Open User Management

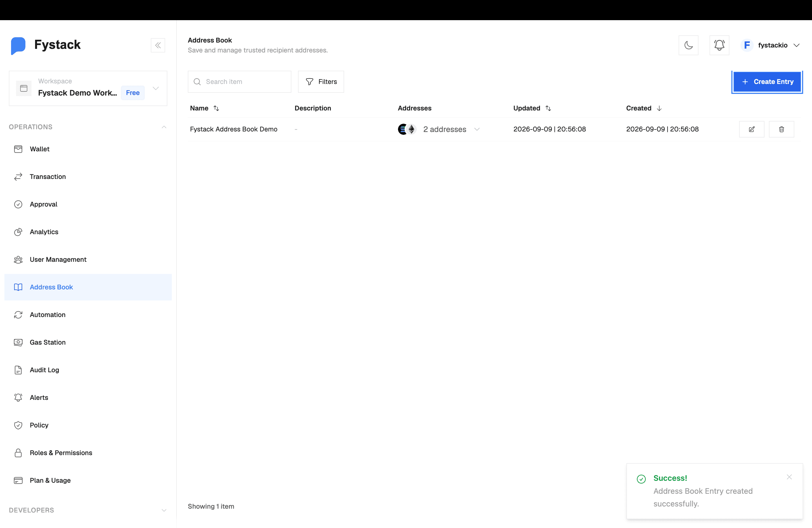[88, 260]
